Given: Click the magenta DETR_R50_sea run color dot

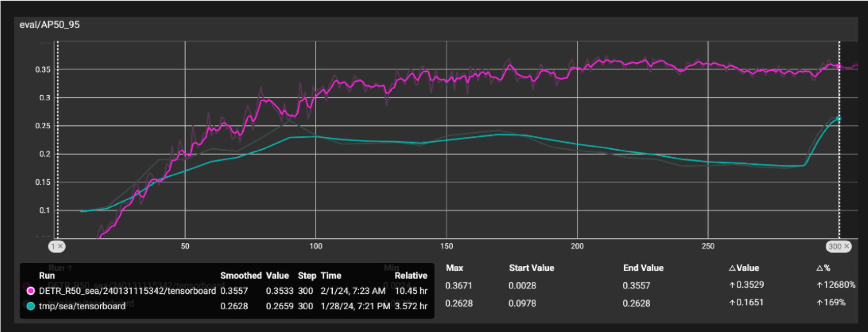Looking at the screenshot, I should 31,291.
